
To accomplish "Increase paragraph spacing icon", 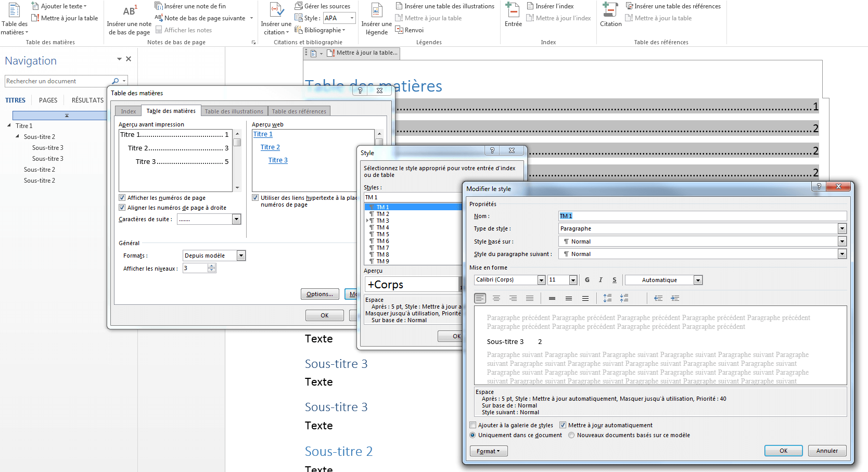I will pos(607,298).
